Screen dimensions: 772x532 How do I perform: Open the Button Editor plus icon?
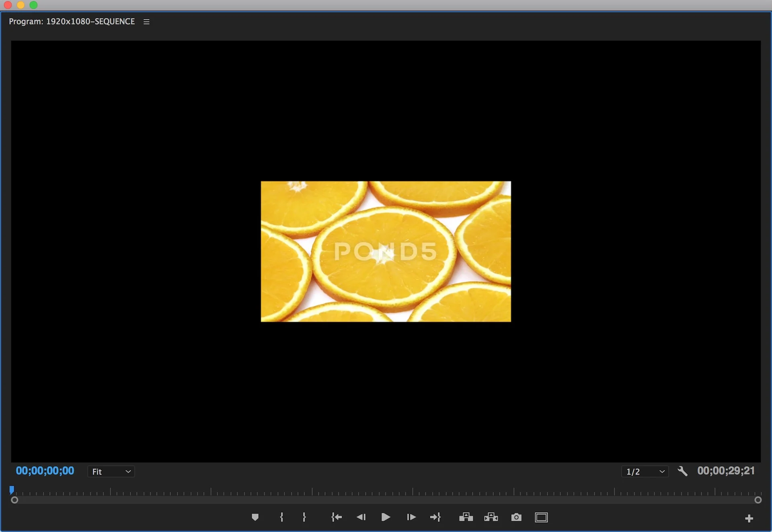click(x=749, y=518)
